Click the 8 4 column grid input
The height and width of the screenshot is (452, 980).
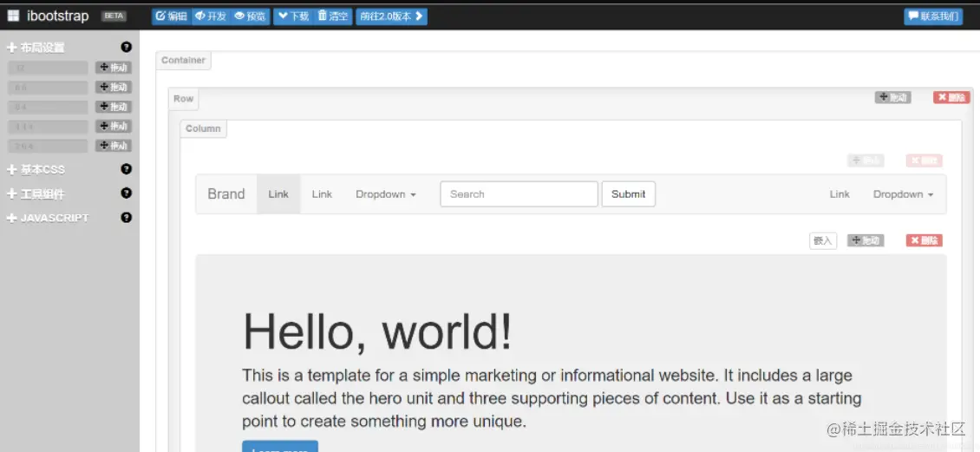[48, 108]
